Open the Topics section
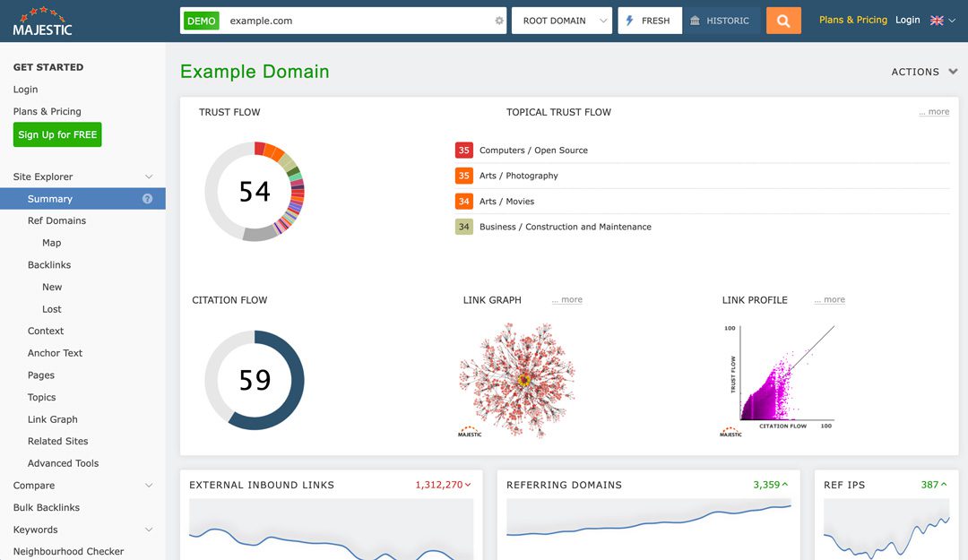968x560 pixels. coord(41,398)
